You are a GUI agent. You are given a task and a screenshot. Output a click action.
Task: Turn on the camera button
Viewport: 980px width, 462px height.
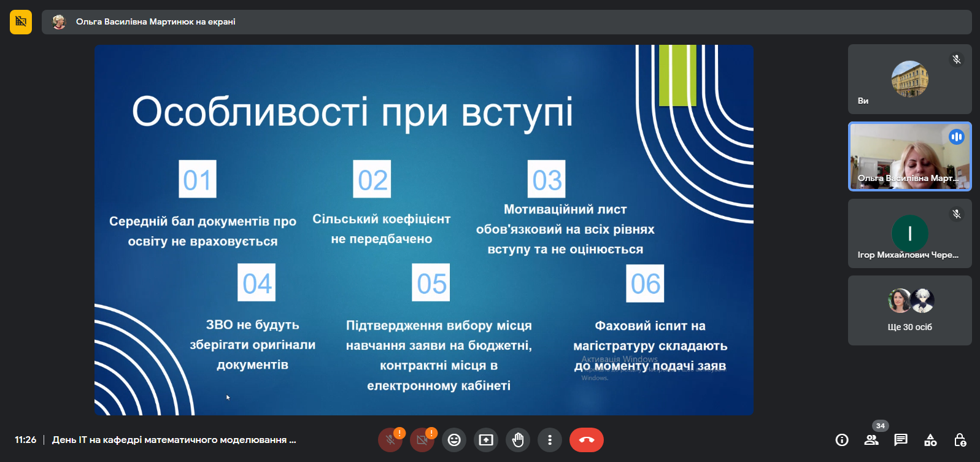(x=422, y=440)
